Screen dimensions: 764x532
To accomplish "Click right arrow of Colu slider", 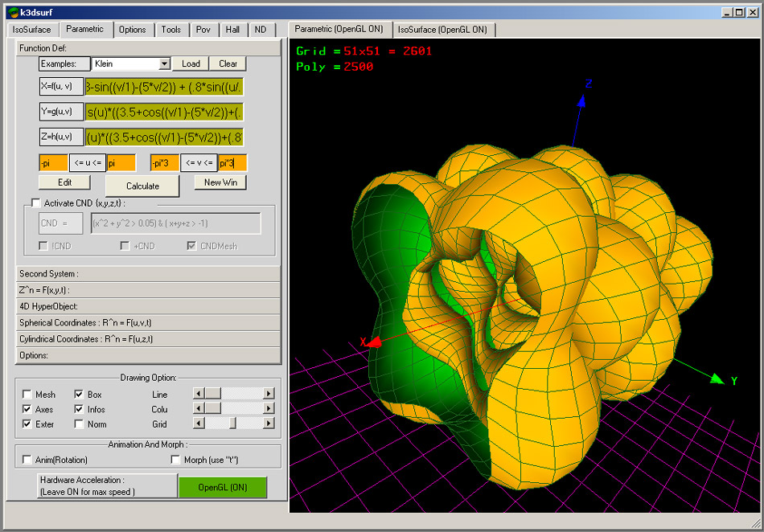I will [269, 408].
